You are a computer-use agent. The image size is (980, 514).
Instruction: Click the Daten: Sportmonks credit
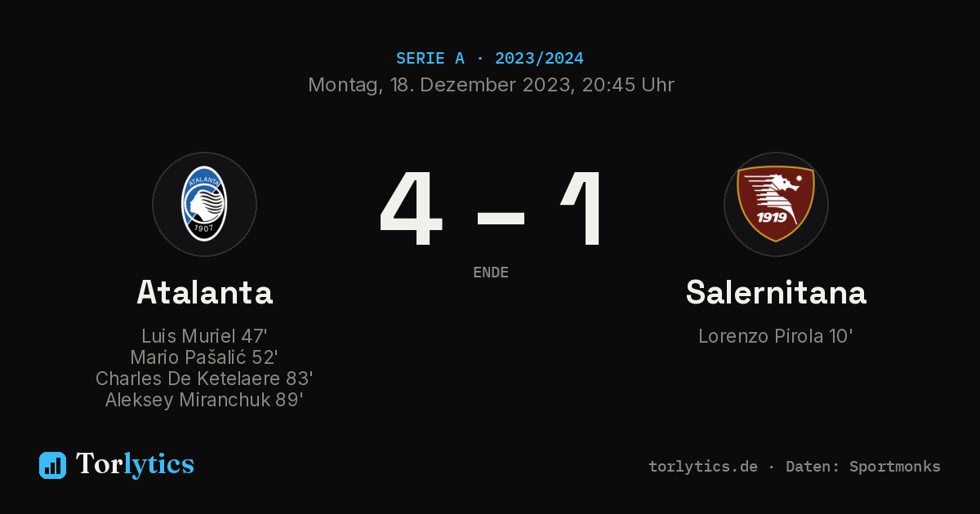tap(863, 467)
